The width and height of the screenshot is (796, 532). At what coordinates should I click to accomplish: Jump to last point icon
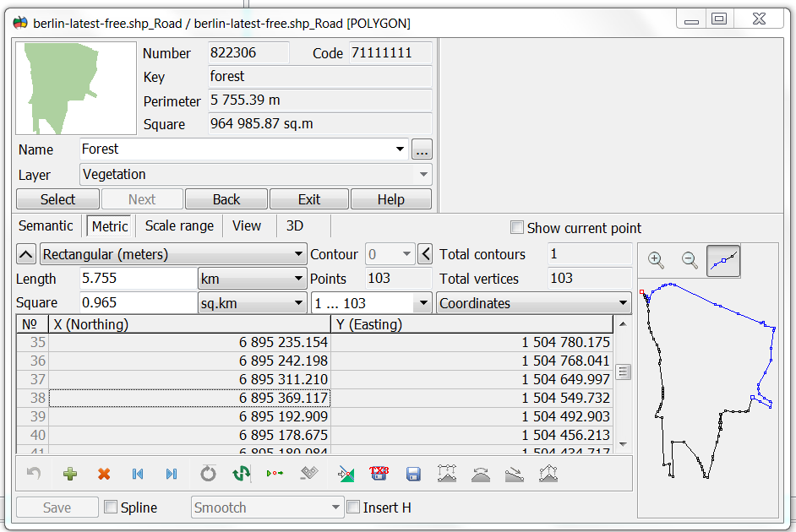tap(172, 474)
